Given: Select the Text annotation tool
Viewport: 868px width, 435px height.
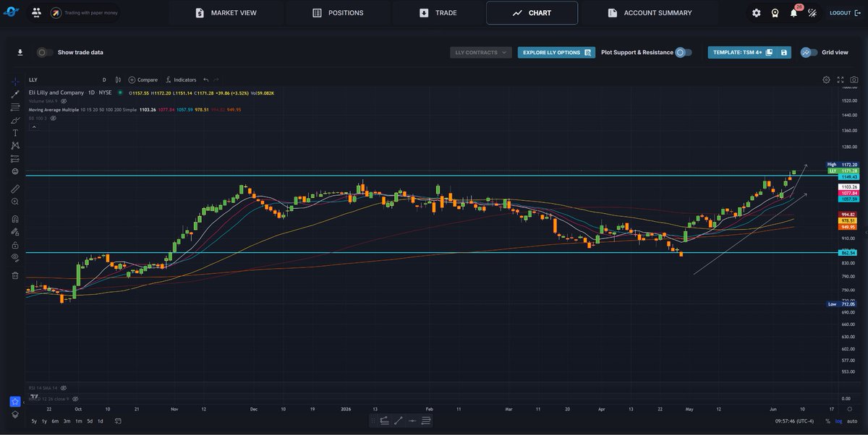Looking at the screenshot, I should point(15,133).
